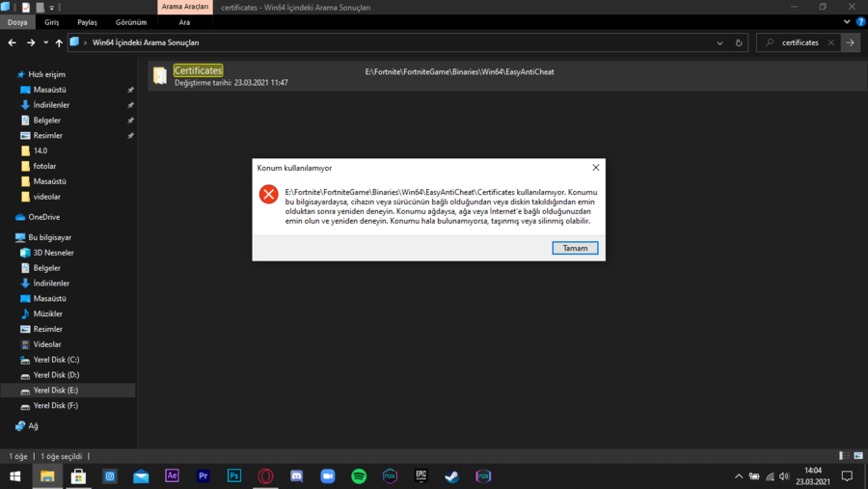Open Photoshop from the taskbar
This screenshot has width=868, height=489.
[234, 475]
